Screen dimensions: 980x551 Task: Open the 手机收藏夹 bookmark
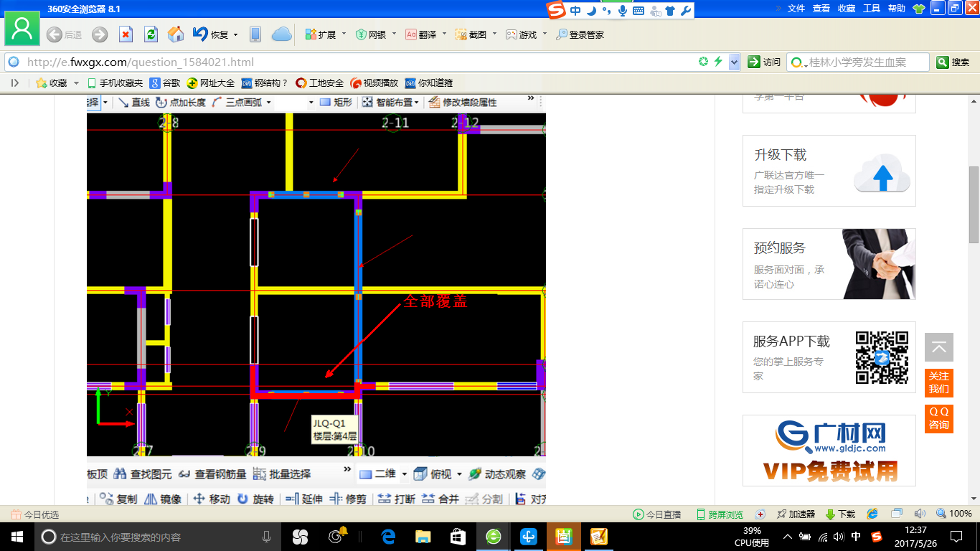click(x=115, y=83)
